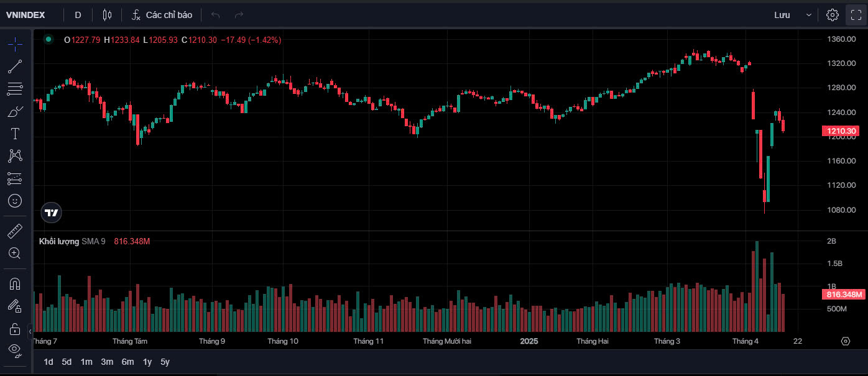Click the Tháng 4 time axis label

[746, 341]
